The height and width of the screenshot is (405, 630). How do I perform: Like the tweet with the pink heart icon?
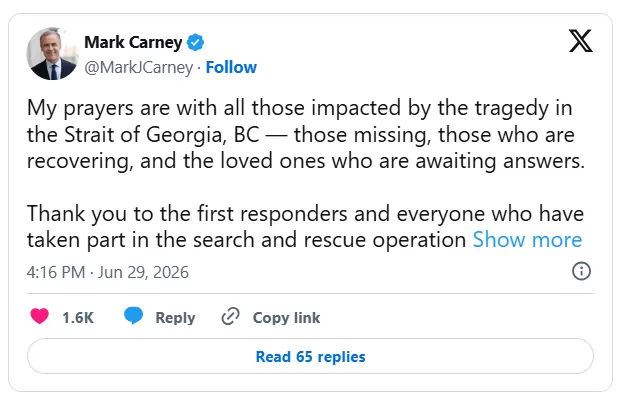point(39,316)
